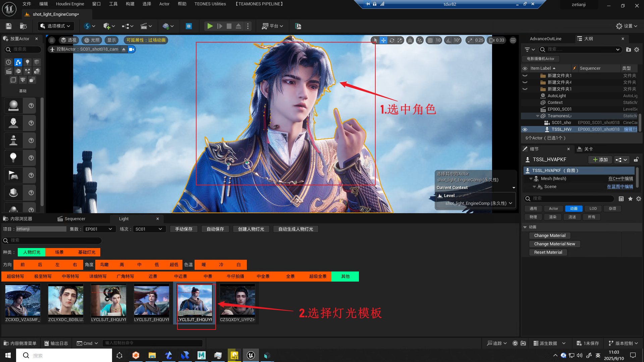
Task: Save the current level with the disk icon
Action: (x=9, y=26)
